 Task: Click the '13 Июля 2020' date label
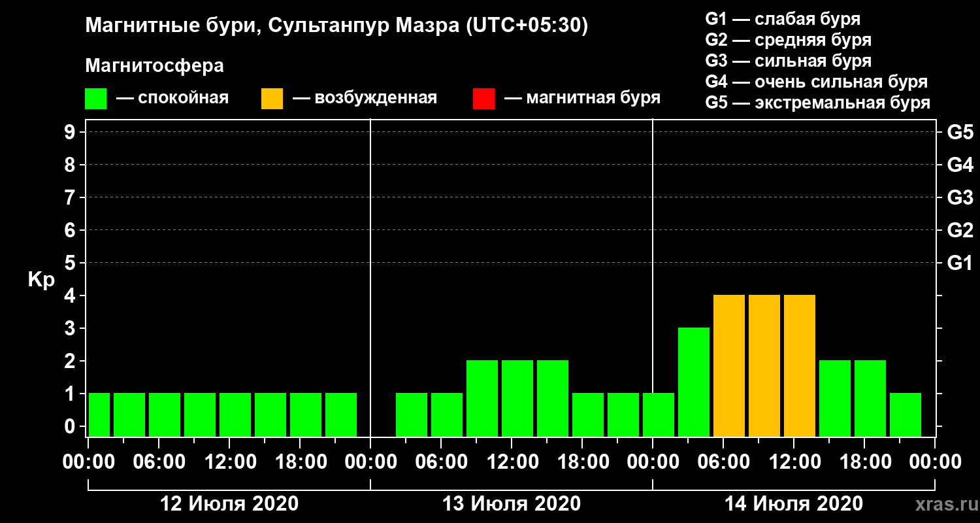[x=512, y=504]
